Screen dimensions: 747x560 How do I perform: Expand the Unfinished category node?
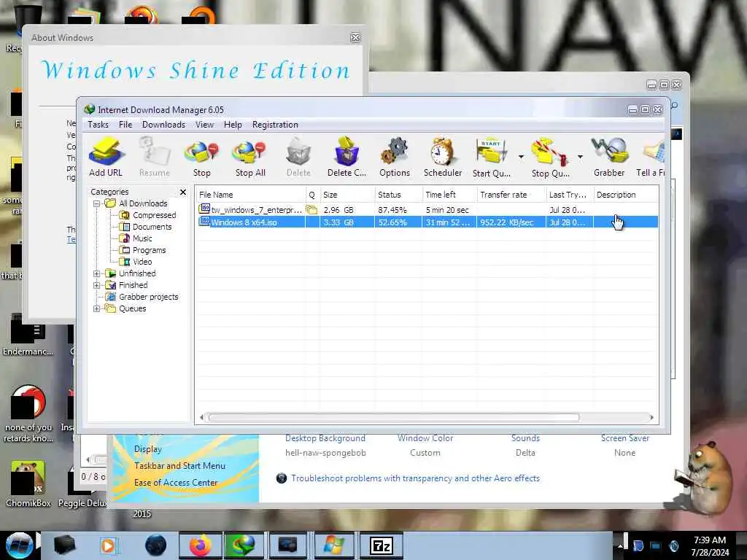pyautogui.click(x=97, y=274)
